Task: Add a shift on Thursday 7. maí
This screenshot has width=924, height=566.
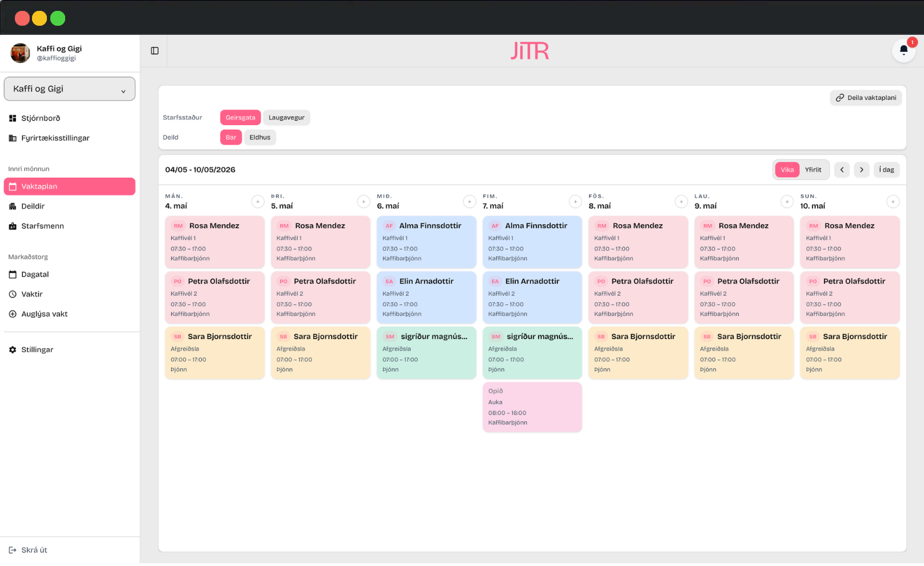Action: coord(575,201)
